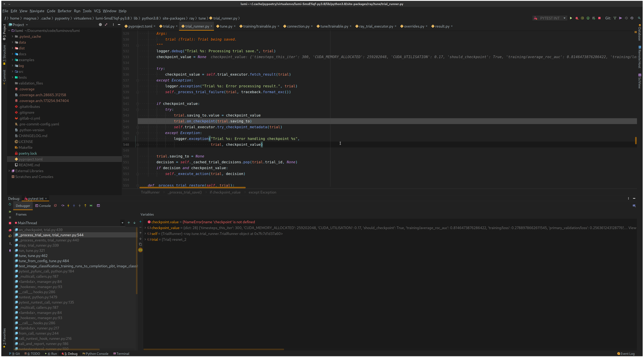Select the Step Into debug icon
Image resolution: width=644 pixels, height=358 pixels.
tap(68, 206)
